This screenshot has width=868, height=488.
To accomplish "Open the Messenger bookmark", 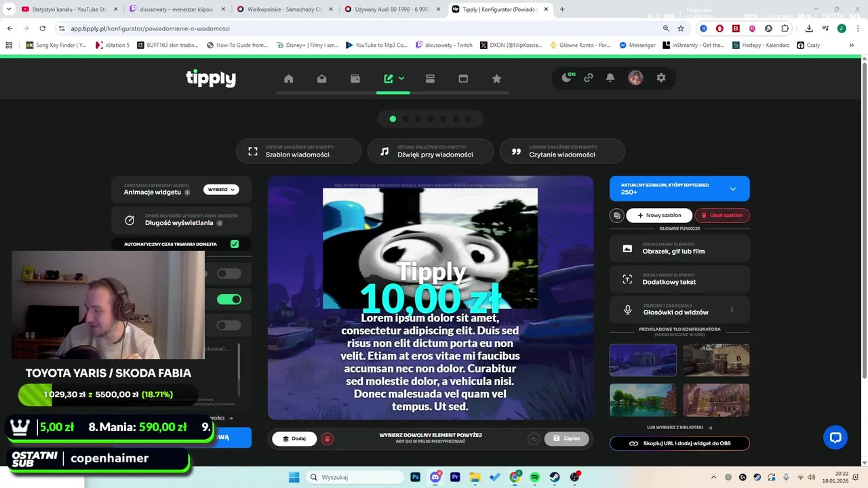I will coord(637,45).
